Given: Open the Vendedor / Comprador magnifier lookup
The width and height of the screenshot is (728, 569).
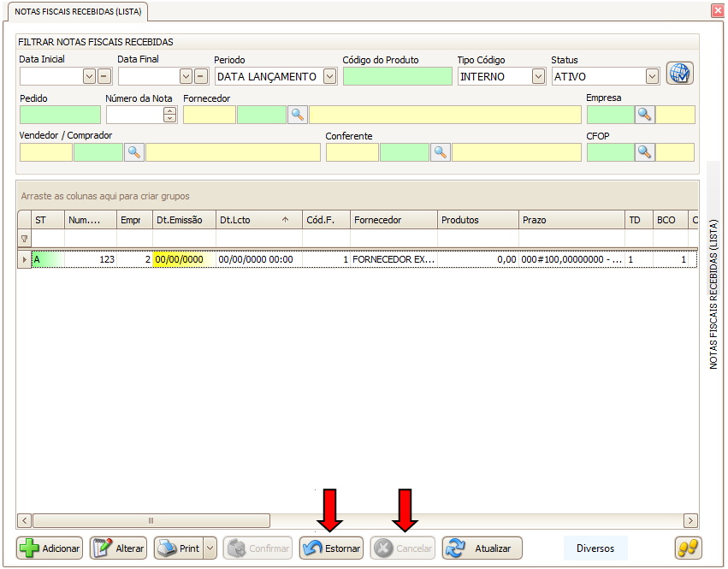Looking at the screenshot, I should click(134, 152).
